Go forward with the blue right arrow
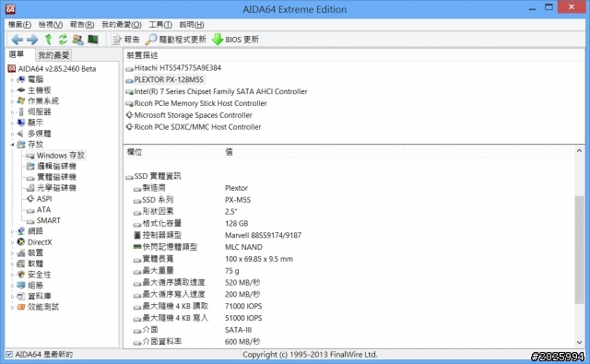The image size is (590, 364). tap(32, 39)
